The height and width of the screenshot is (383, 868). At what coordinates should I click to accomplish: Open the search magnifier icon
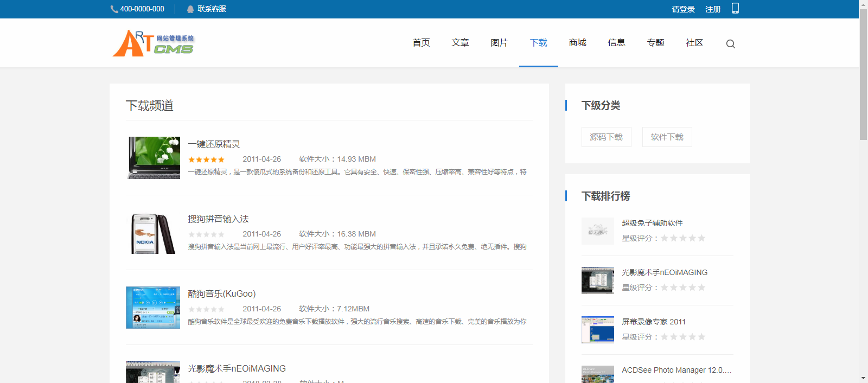click(731, 44)
